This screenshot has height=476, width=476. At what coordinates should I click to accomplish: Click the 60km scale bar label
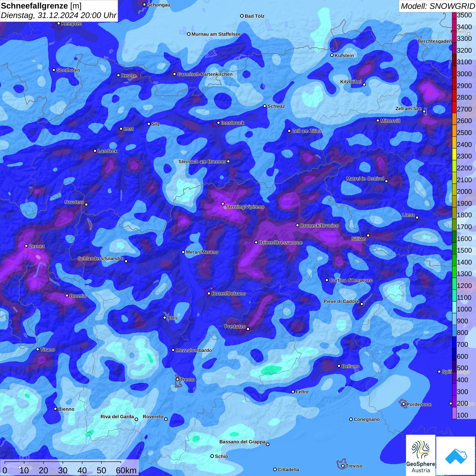click(x=126, y=470)
